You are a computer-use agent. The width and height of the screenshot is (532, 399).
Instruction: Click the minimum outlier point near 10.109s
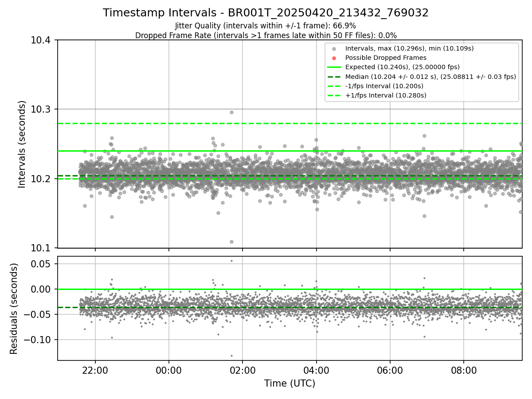pos(231,242)
